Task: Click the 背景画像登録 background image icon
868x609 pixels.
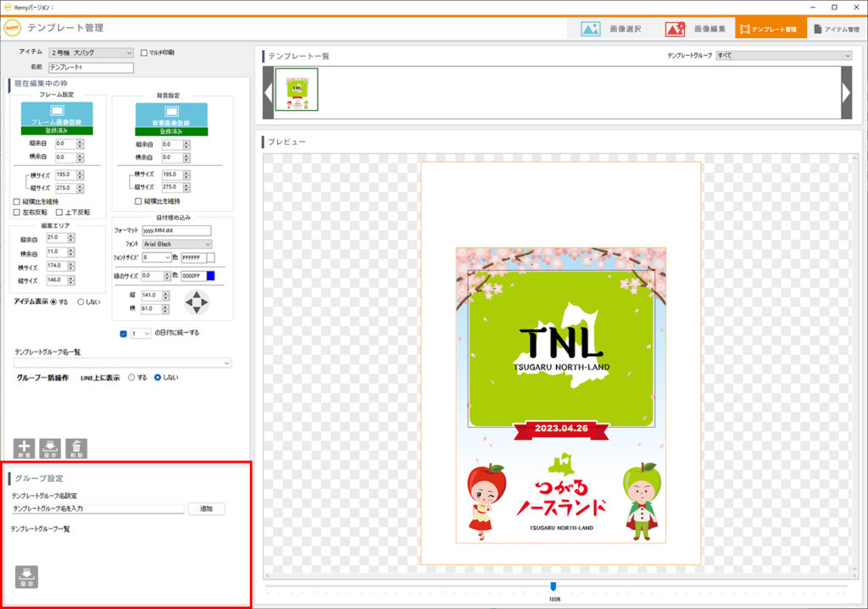Action: (171, 115)
